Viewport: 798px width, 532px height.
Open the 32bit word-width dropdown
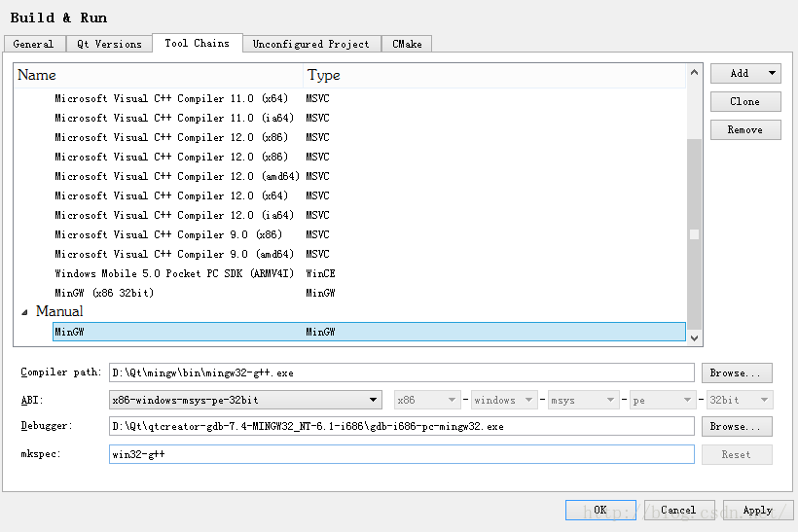pyautogui.click(x=740, y=400)
